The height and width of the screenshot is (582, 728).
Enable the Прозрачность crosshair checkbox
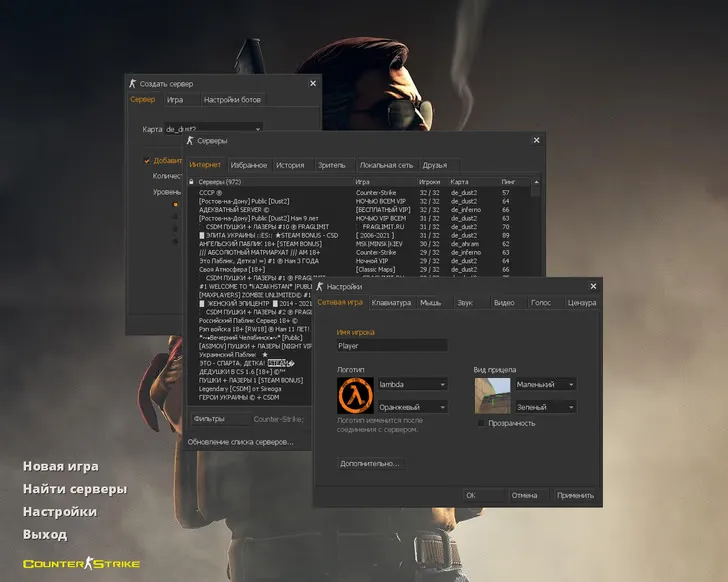click(x=482, y=423)
